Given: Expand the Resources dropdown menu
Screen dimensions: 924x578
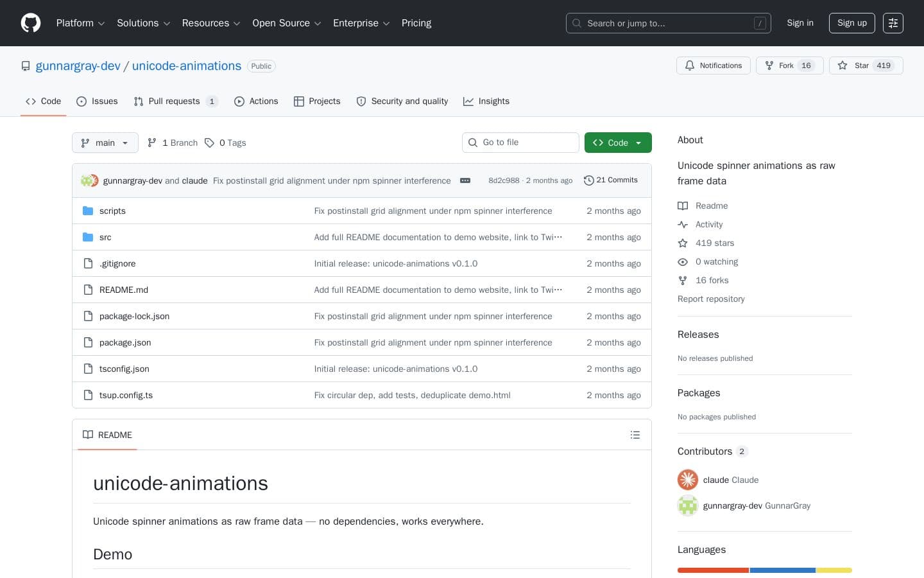Looking at the screenshot, I should coord(211,23).
